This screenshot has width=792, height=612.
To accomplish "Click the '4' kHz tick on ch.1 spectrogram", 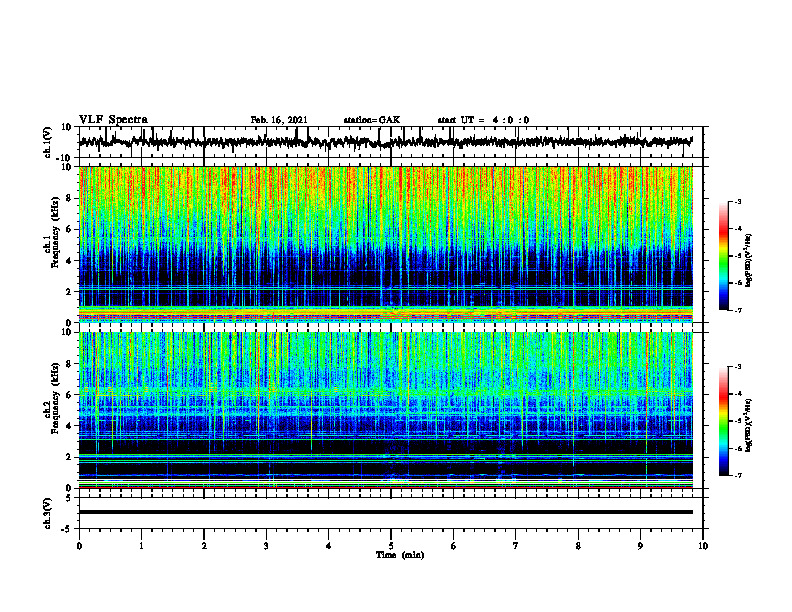I will point(70,261).
